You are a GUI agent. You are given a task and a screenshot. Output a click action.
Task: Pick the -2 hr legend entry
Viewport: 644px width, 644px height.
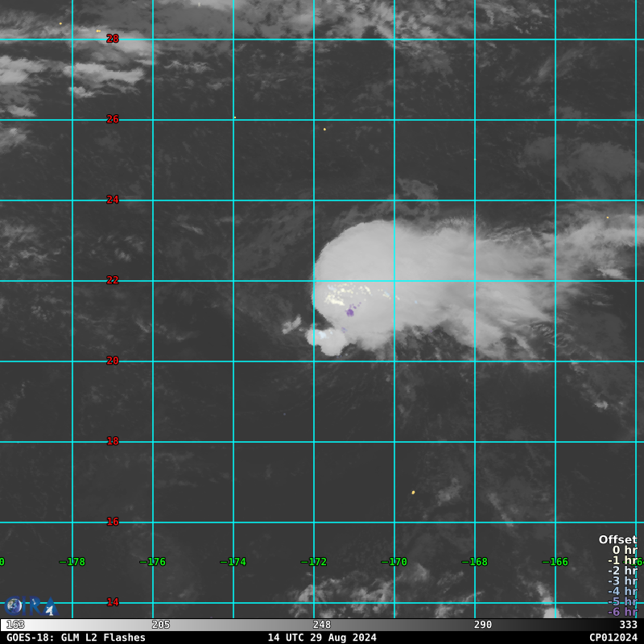pos(622,571)
